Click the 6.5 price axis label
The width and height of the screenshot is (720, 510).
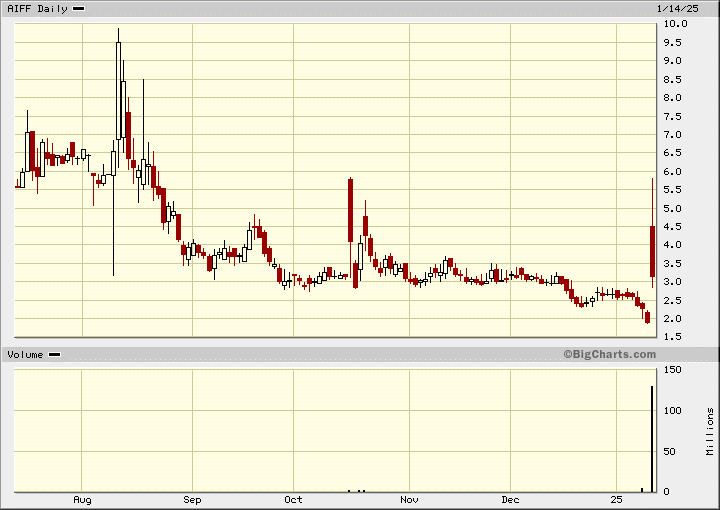coord(672,153)
